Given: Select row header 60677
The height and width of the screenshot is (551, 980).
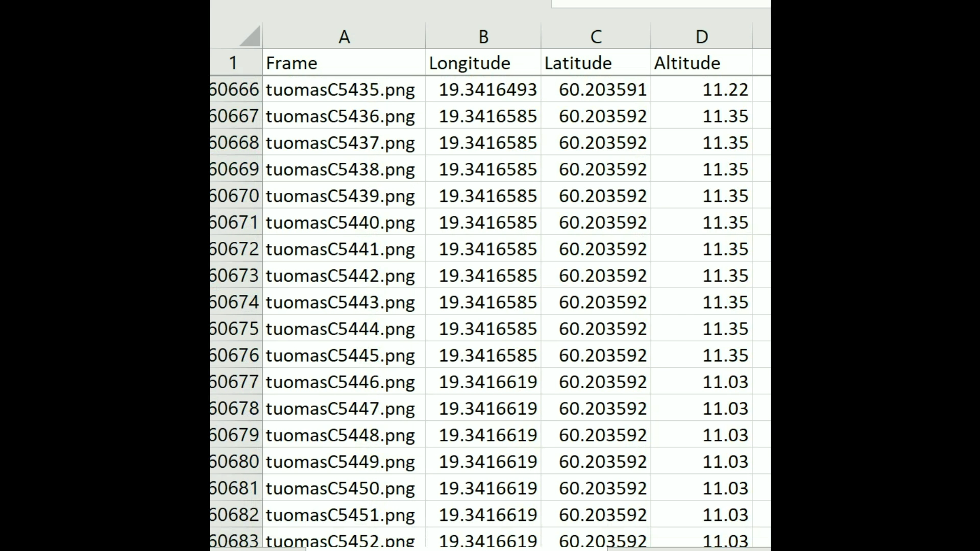Looking at the screenshot, I should pyautogui.click(x=236, y=382).
